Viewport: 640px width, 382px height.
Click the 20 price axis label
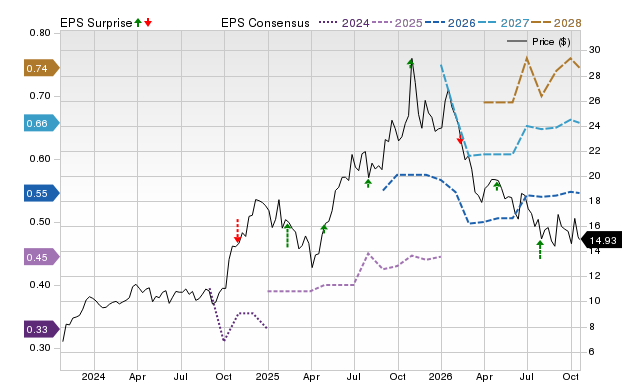[x=594, y=176]
